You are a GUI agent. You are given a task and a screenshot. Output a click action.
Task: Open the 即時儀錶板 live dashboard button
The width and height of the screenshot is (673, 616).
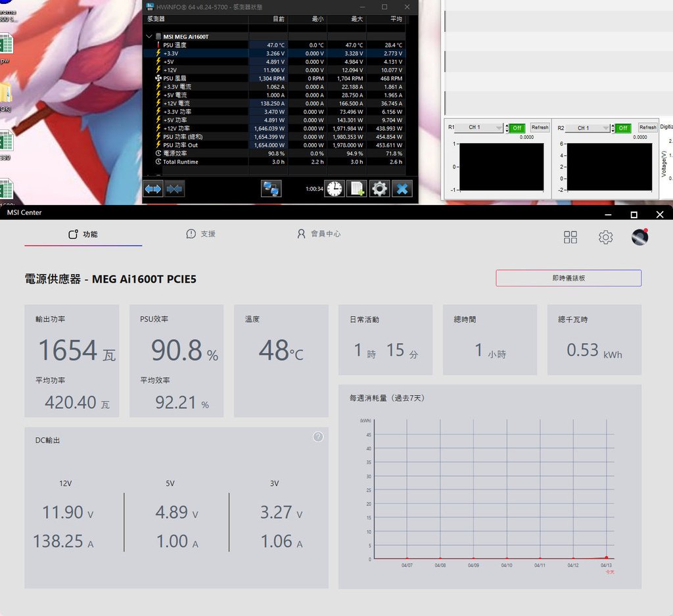click(569, 278)
